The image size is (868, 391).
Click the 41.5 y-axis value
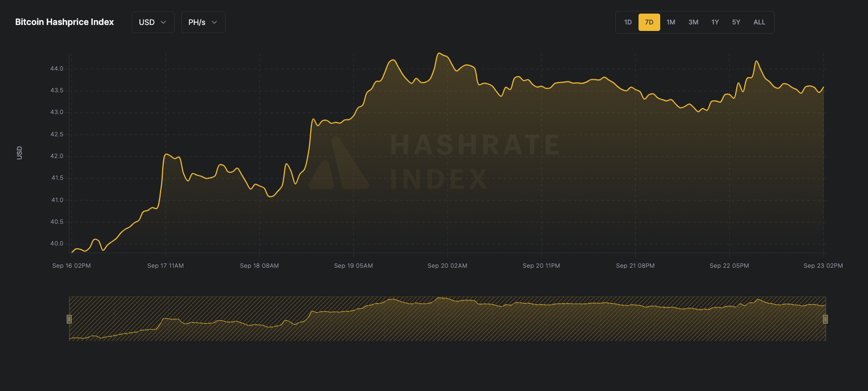tap(57, 178)
